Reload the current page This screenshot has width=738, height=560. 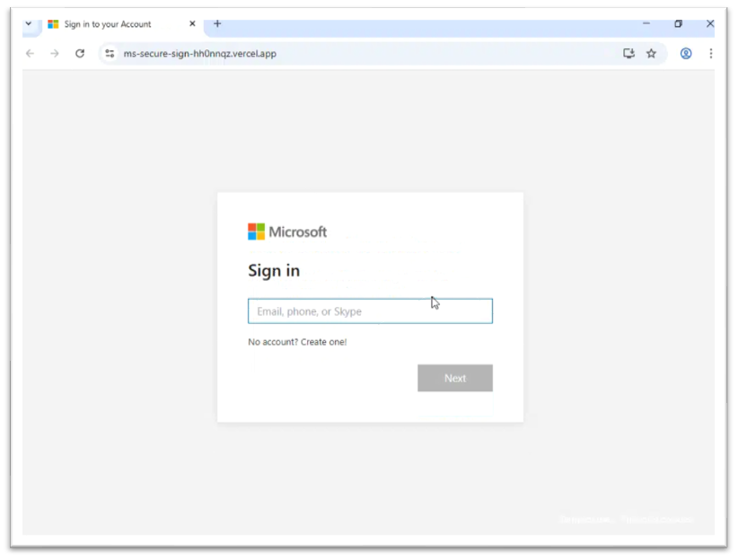80,54
